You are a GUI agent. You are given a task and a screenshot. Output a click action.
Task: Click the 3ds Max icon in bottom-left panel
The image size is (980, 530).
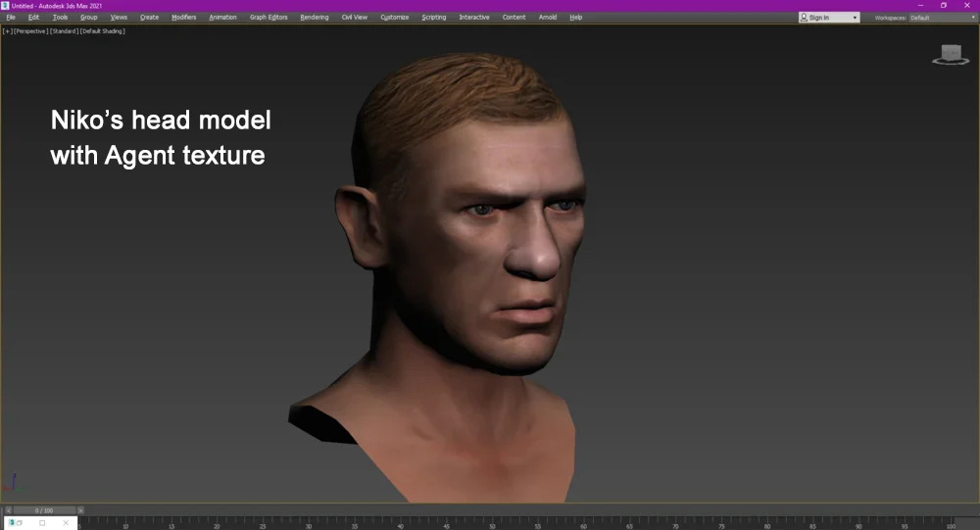pyautogui.click(x=14, y=523)
